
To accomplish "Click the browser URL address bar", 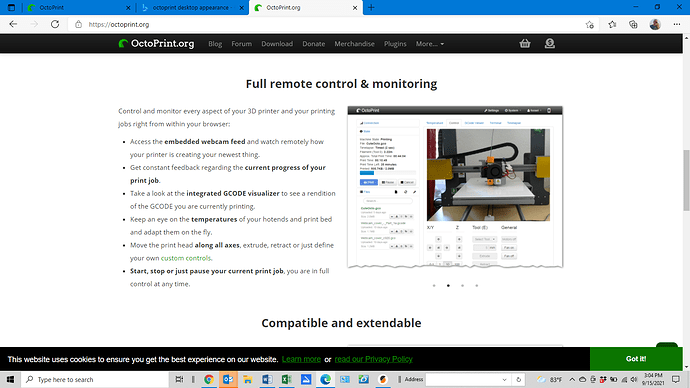I will click(x=326, y=25).
